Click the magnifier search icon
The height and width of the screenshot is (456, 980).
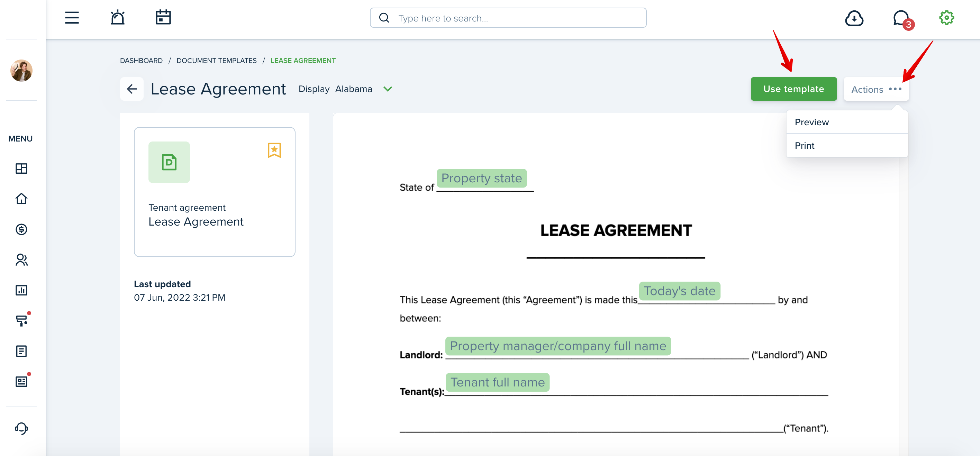coord(384,18)
